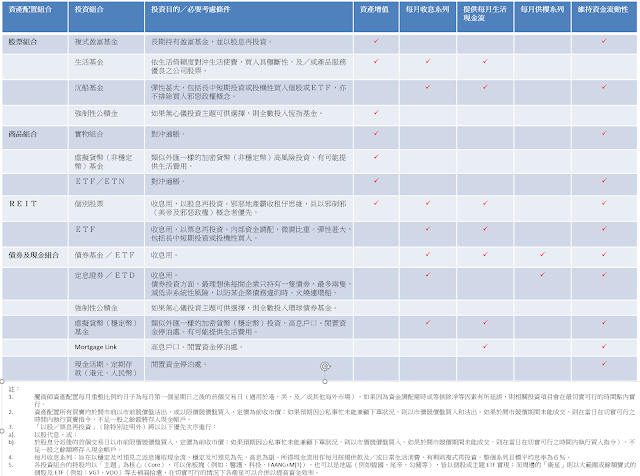Click 每月收息系列 checkmark in 生活基金 row
The width and height of the screenshot is (640, 476).
click(x=428, y=61)
